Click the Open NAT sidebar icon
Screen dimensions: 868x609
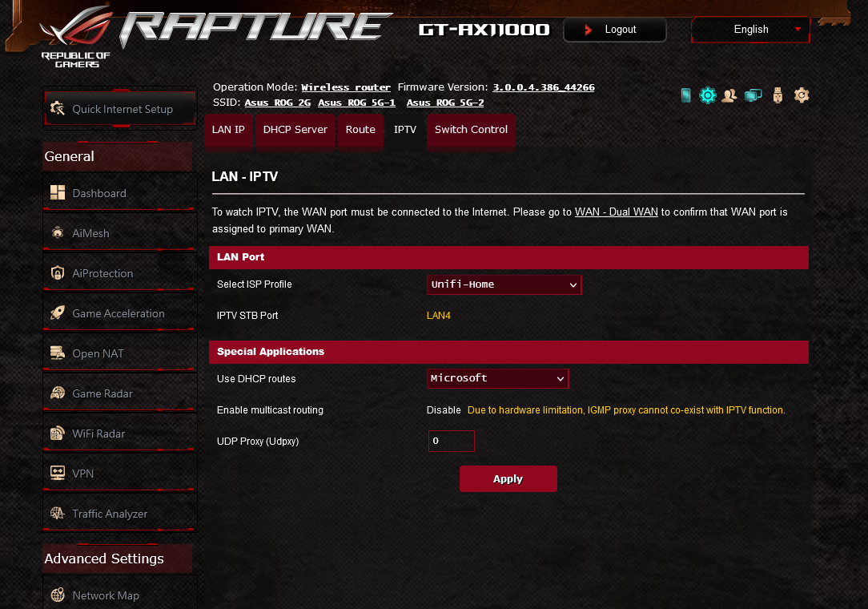point(58,353)
